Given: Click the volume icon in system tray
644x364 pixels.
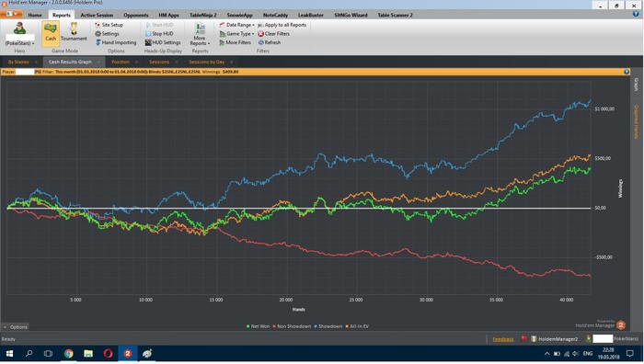Looking at the screenshot, I should (x=576, y=354).
